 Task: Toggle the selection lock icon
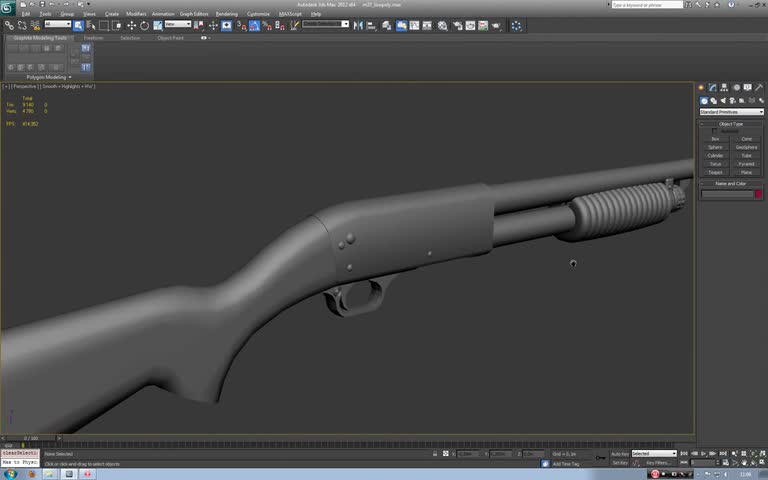pos(435,454)
